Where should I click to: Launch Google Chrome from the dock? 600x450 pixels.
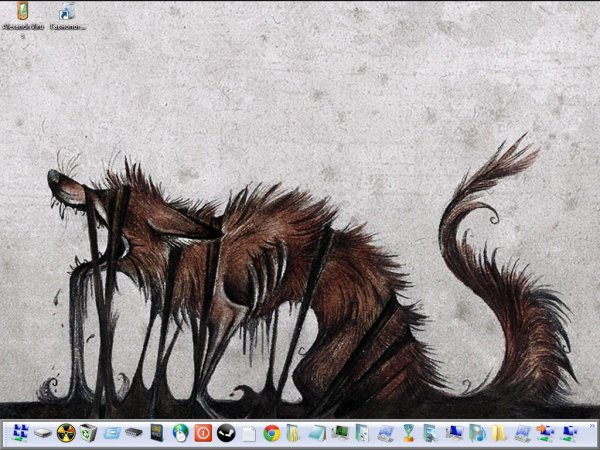tap(271, 433)
